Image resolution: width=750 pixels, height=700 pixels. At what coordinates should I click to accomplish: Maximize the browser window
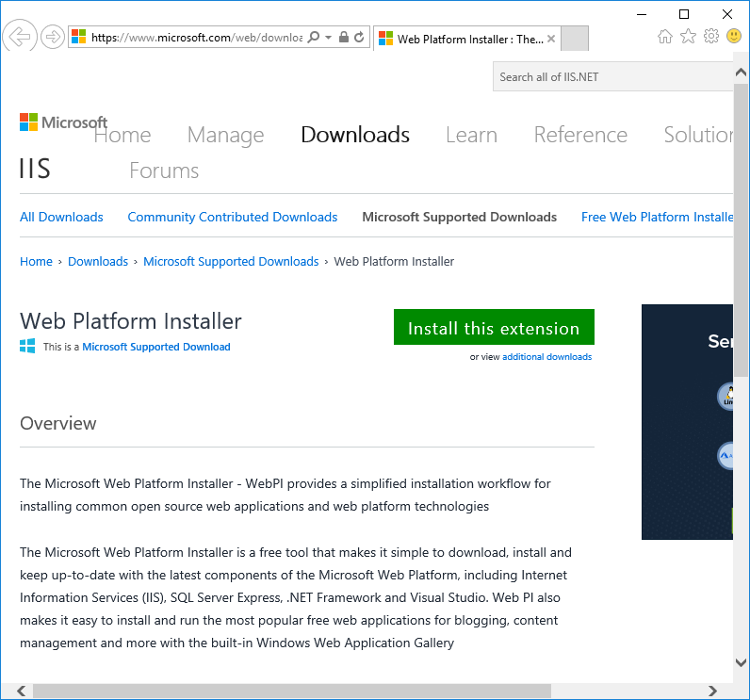684,14
